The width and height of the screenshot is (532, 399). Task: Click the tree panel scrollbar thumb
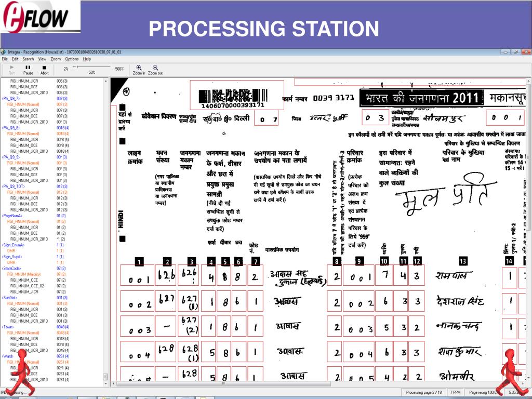pyautogui.click(x=105, y=377)
